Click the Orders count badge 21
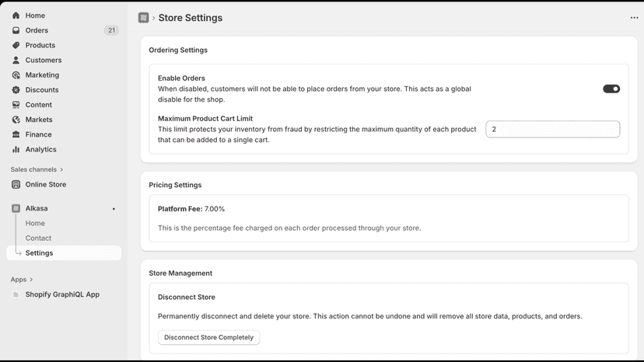The width and height of the screenshot is (644, 362). click(111, 30)
